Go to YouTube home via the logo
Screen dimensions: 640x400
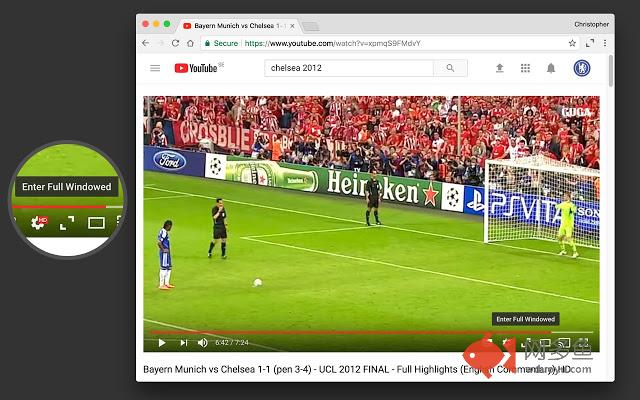[x=198, y=68]
